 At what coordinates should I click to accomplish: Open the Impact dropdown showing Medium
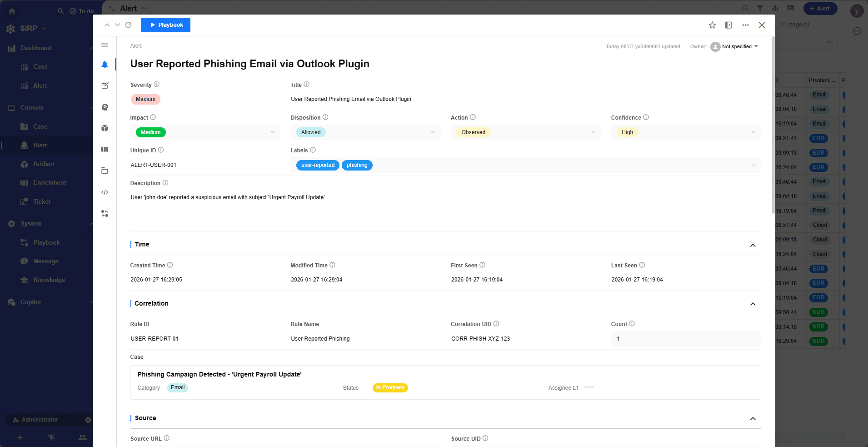point(205,132)
